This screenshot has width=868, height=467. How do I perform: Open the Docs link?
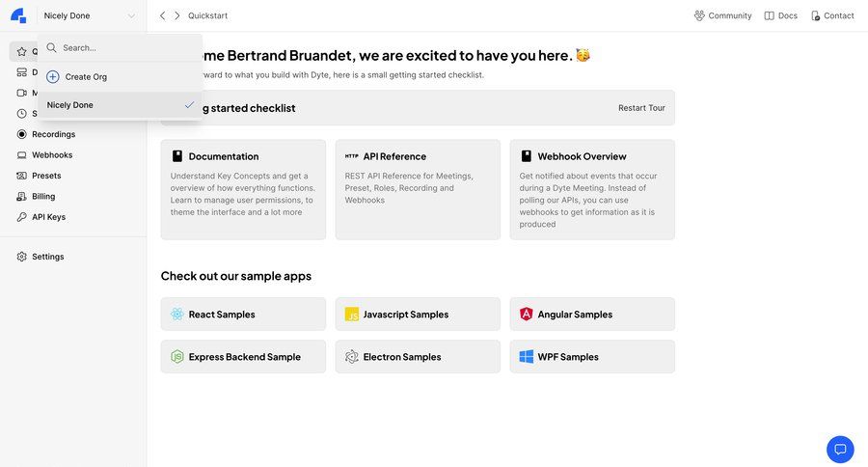(780, 15)
